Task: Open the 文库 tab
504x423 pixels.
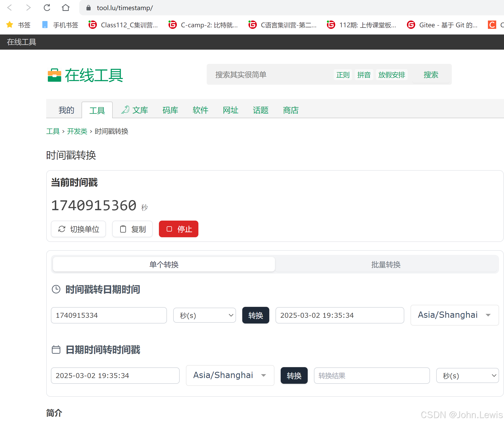Action: (135, 110)
